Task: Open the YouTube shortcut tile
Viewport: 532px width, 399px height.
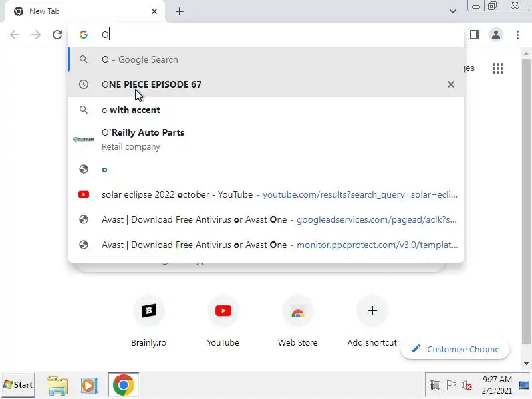Action: click(x=223, y=320)
